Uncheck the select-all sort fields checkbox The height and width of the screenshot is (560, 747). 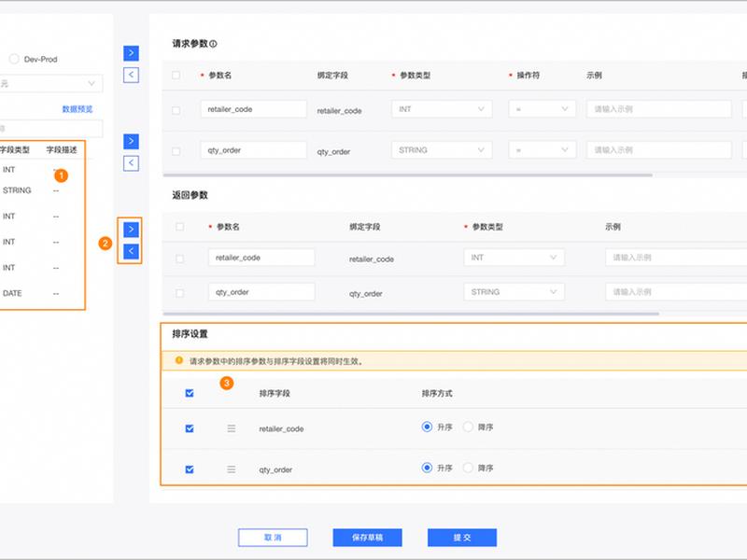coord(190,393)
